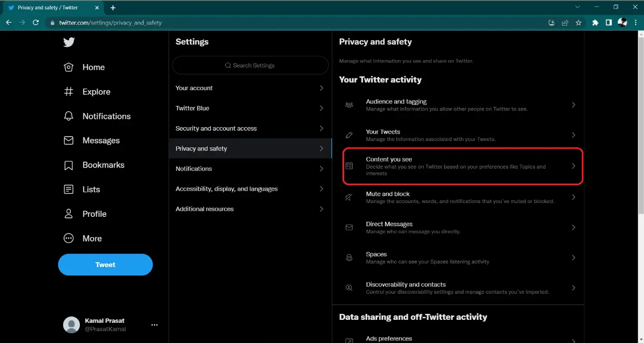
Task: Click the share page icon in address bar
Action: (x=565, y=23)
